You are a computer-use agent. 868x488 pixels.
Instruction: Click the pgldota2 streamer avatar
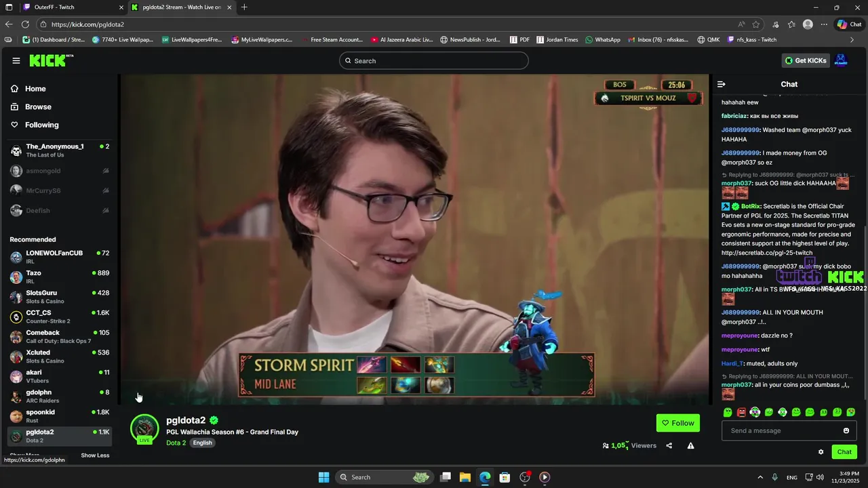click(x=144, y=429)
